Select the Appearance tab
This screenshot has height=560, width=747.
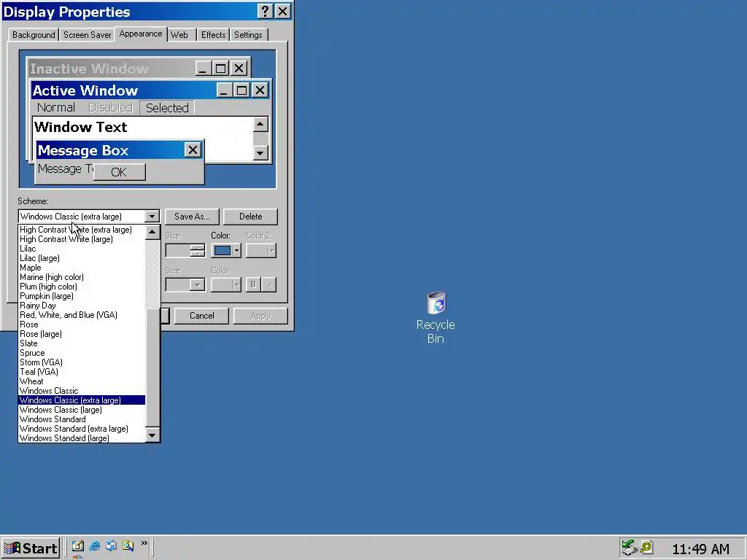[141, 34]
